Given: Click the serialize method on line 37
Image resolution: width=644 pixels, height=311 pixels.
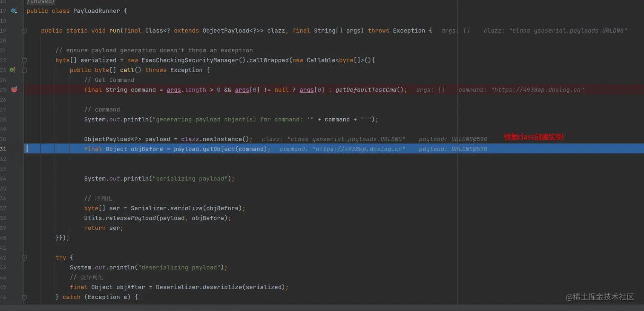Looking at the screenshot, I should pyautogui.click(x=186, y=208).
